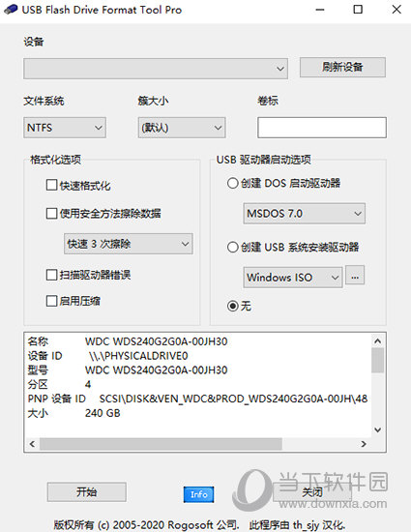
Task: Open the MSDOS 7.0 dropdown
Action: (305, 214)
